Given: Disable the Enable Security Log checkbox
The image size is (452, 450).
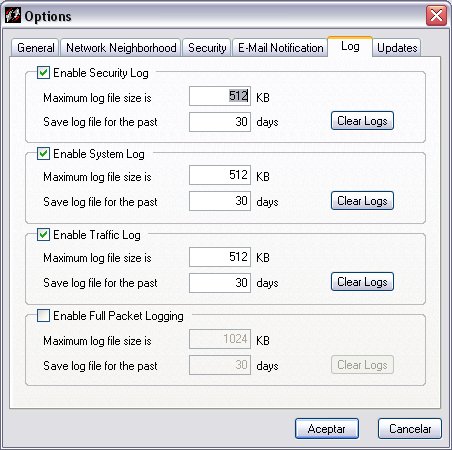Looking at the screenshot, I should [43, 72].
